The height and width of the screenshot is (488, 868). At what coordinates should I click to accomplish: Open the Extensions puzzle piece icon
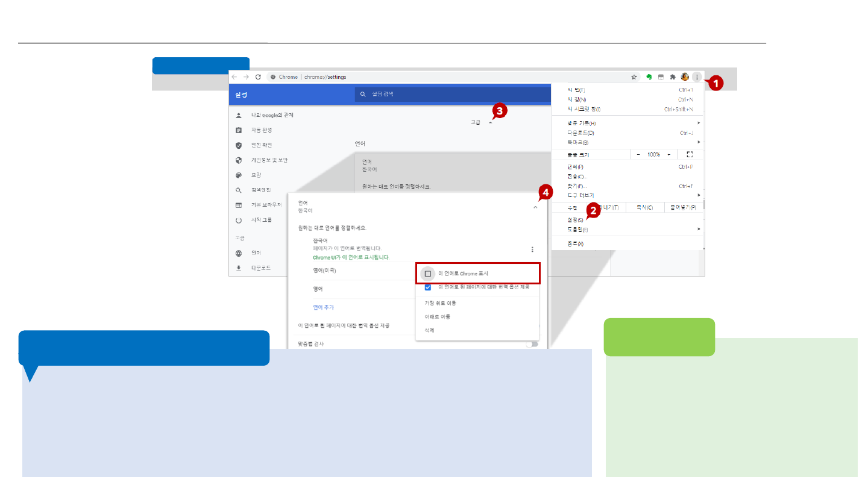point(673,77)
